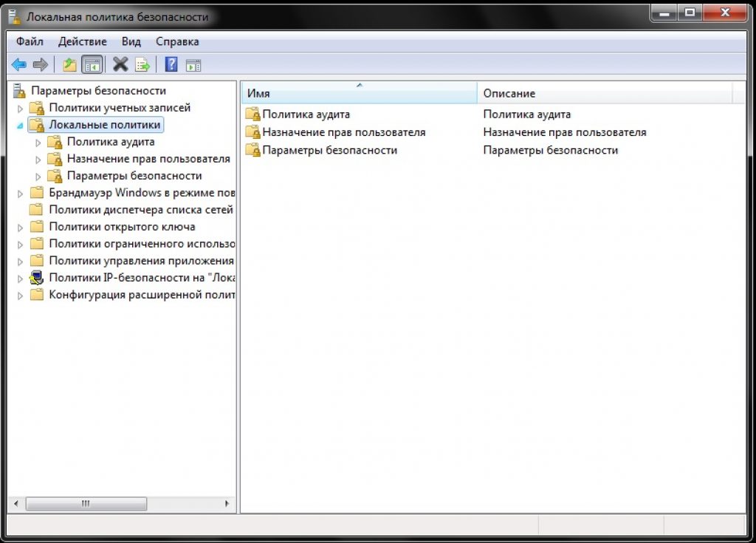Sort by the Имя column header
Image resolution: width=756 pixels, height=543 pixels.
(359, 92)
